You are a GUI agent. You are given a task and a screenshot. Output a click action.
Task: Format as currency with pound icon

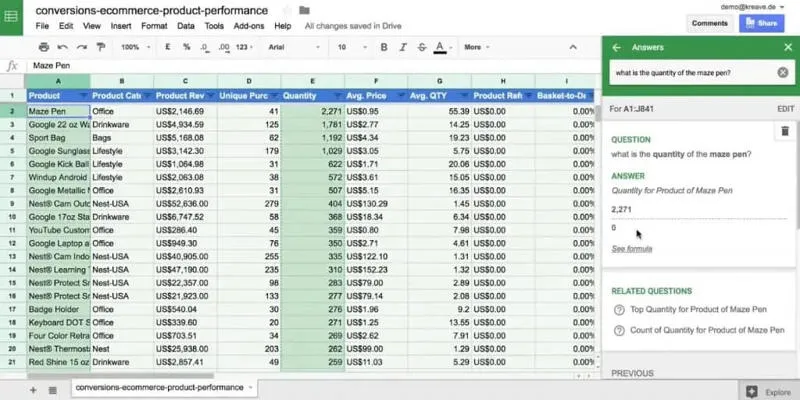coord(168,47)
